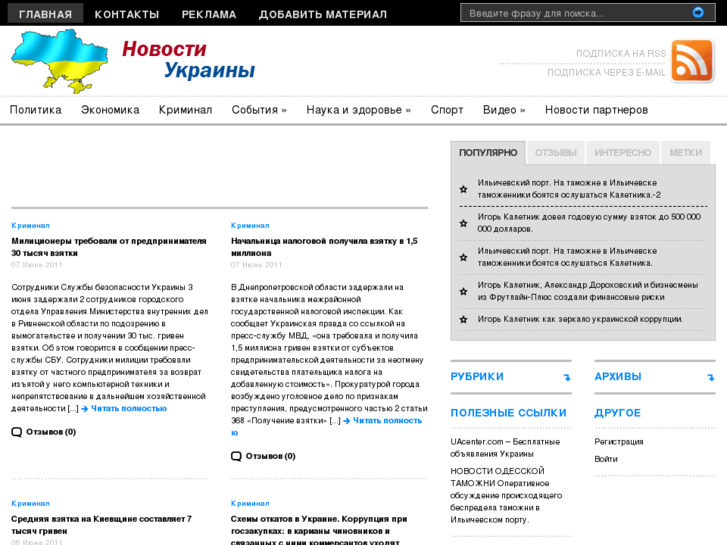Screen dimensions: 727x545
Task: Click Криминал label above Схемы откатов article
Action: pyautogui.click(x=250, y=503)
